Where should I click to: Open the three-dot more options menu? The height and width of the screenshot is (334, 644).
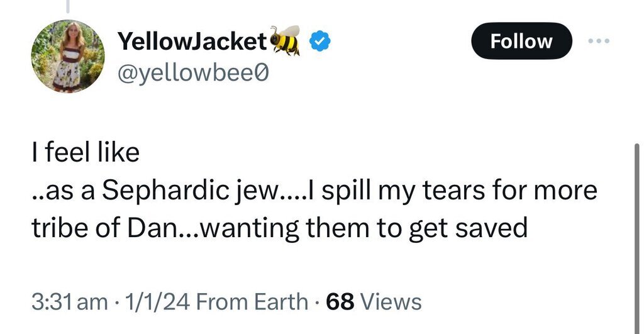(x=598, y=41)
